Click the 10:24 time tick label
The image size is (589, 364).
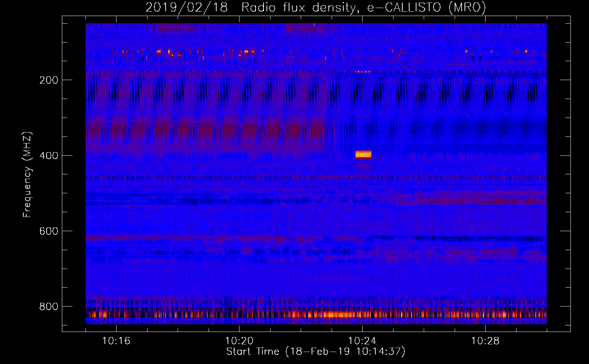pyautogui.click(x=362, y=341)
